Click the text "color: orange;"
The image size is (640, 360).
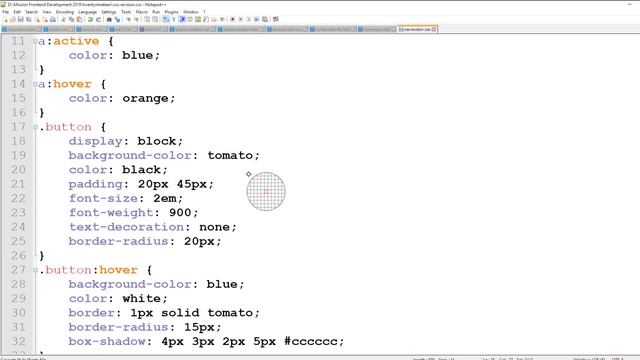pos(122,98)
